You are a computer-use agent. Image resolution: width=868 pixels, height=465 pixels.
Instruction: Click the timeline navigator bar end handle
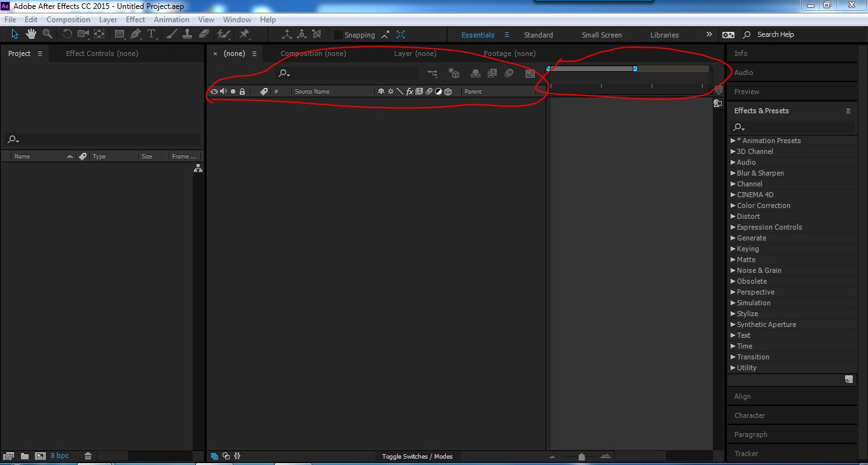pos(635,69)
